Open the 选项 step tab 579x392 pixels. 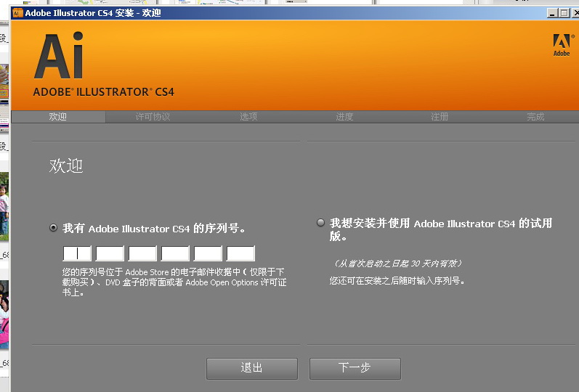(x=248, y=117)
